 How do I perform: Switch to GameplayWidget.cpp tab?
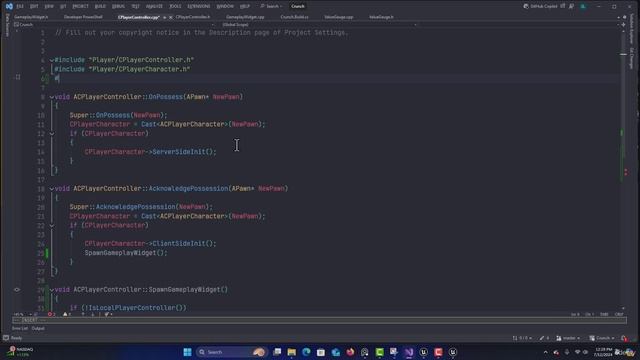pos(245,17)
